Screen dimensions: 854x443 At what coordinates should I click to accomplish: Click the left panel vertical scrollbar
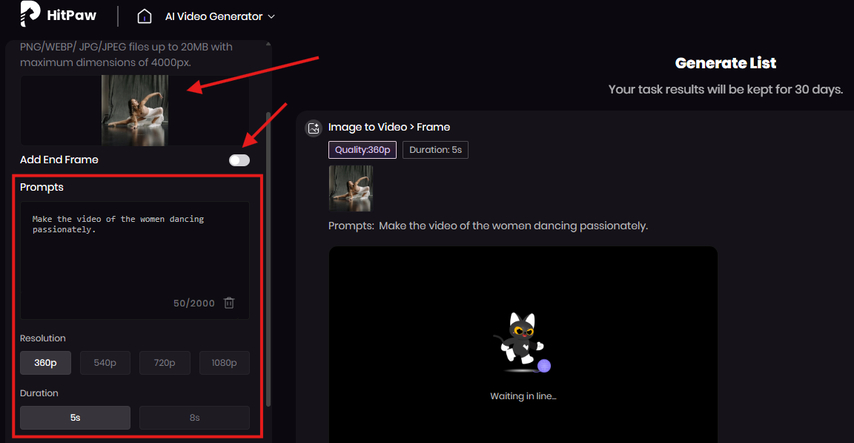point(267,259)
